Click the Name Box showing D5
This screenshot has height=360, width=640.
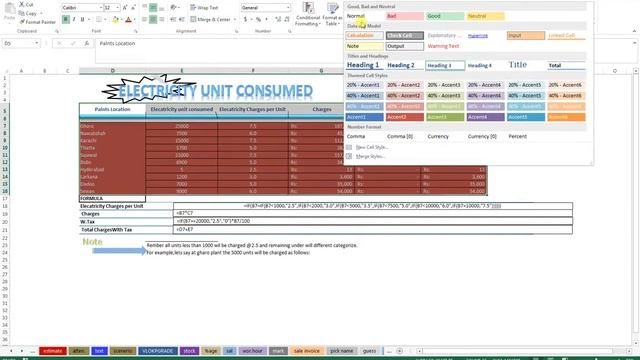pos(20,43)
